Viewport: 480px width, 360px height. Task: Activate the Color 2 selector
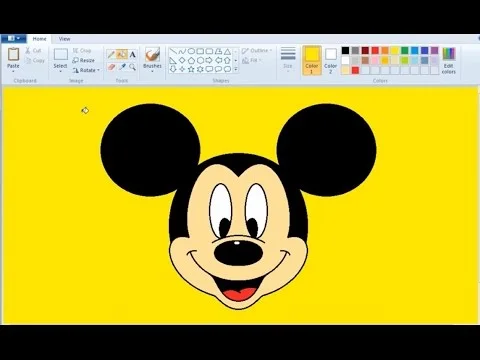pyautogui.click(x=331, y=60)
